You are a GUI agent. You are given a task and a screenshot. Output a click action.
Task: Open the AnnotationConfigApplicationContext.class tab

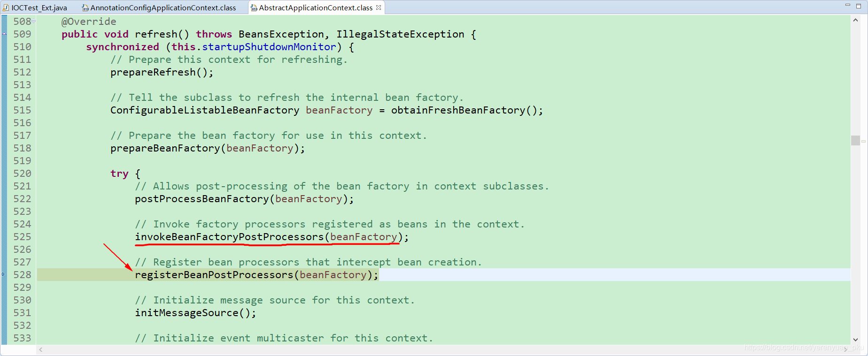pyautogui.click(x=159, y=8)
